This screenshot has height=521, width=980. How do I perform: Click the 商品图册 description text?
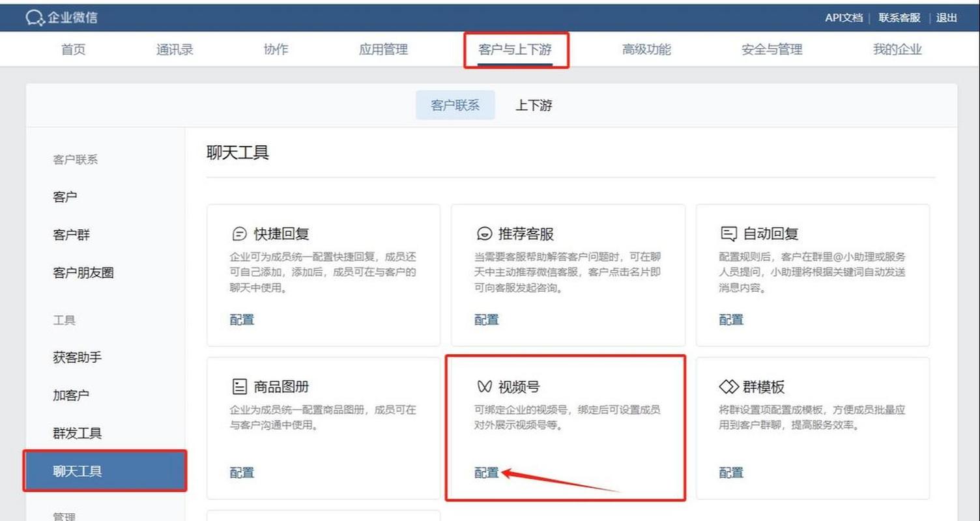click(x=323, y=417)
